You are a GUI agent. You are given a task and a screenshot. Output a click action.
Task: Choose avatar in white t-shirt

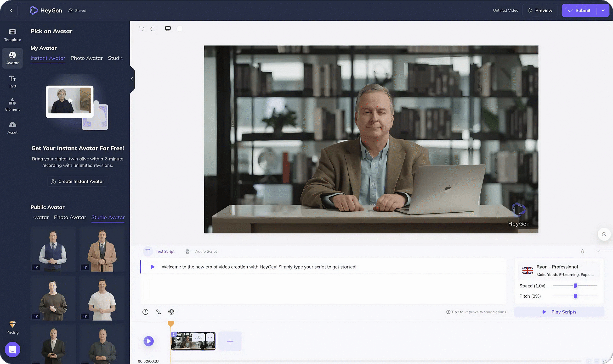(x=102, y=298)
